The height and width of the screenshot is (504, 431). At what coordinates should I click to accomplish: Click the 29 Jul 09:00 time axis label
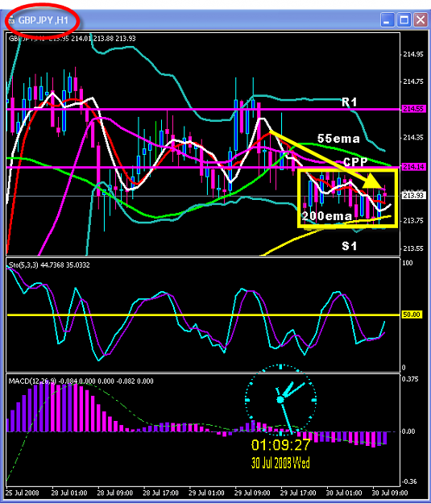[x=252, y=493]
